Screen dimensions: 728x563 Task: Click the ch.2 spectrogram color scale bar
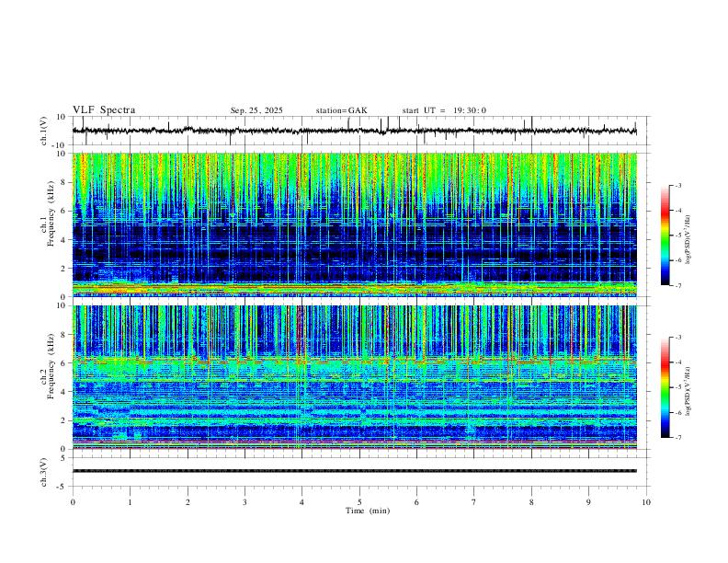[665, 387]
